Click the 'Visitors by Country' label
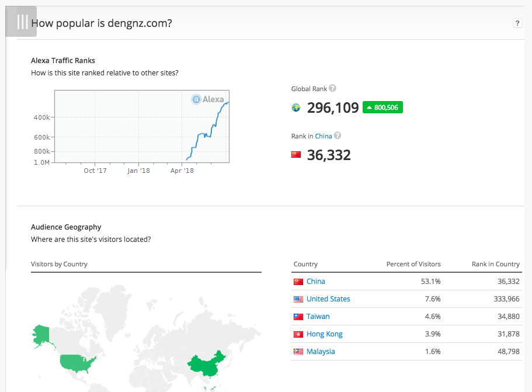 tap(59, 264)
